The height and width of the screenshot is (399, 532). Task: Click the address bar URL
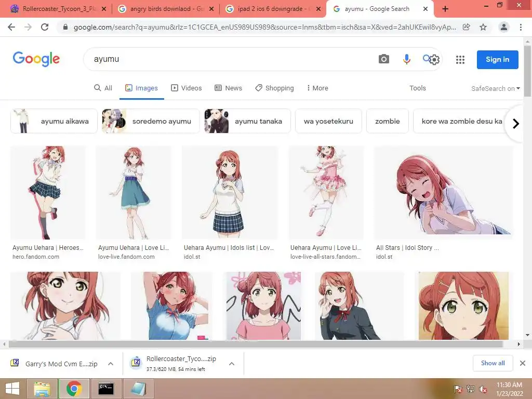(x=264, y=27)
